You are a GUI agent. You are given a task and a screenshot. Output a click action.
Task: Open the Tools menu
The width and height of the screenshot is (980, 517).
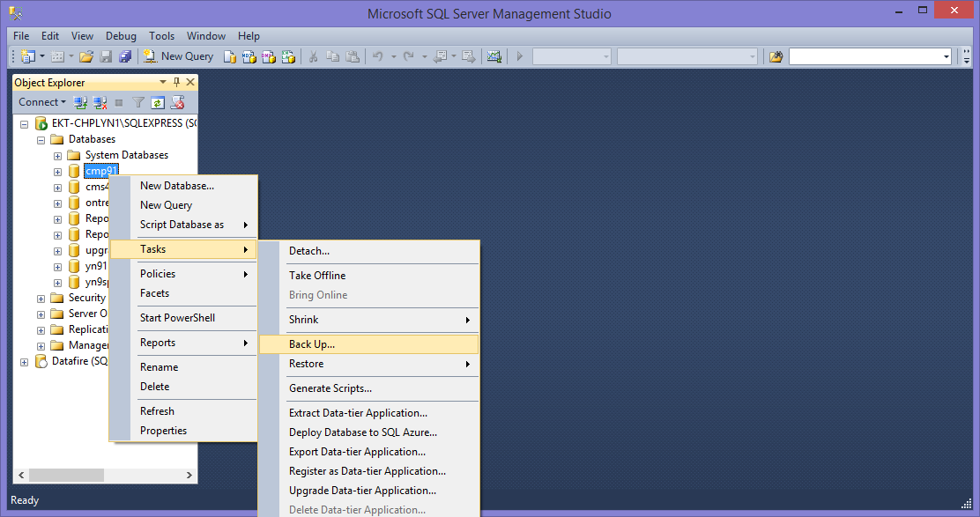click(x=161, y=35)
